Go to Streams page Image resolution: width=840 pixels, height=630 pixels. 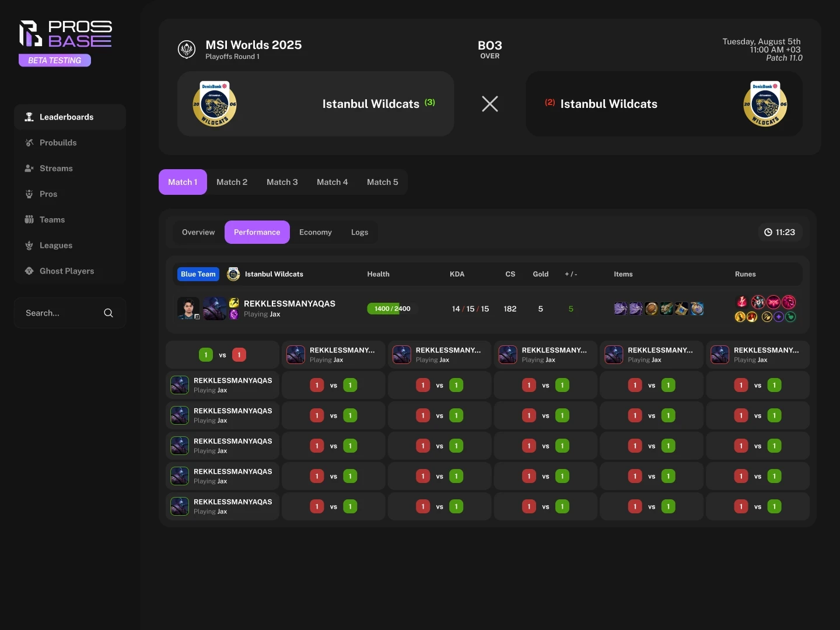pyautogui.click(x=70, y=168)
